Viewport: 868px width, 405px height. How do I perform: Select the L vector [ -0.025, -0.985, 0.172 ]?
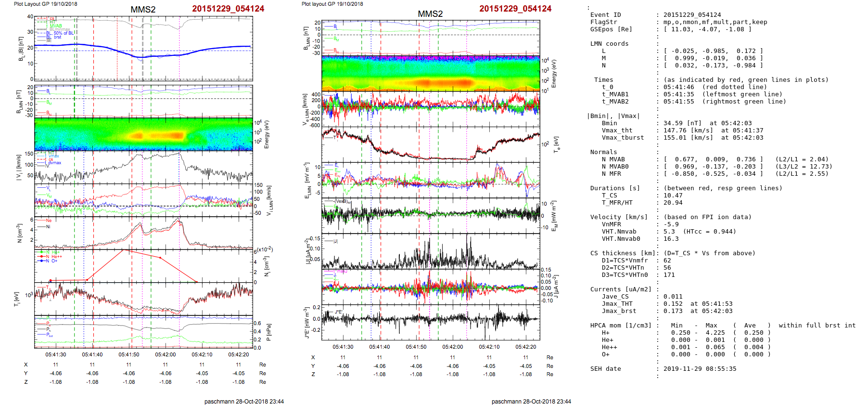pyautogui.click(x=713, y=51)
